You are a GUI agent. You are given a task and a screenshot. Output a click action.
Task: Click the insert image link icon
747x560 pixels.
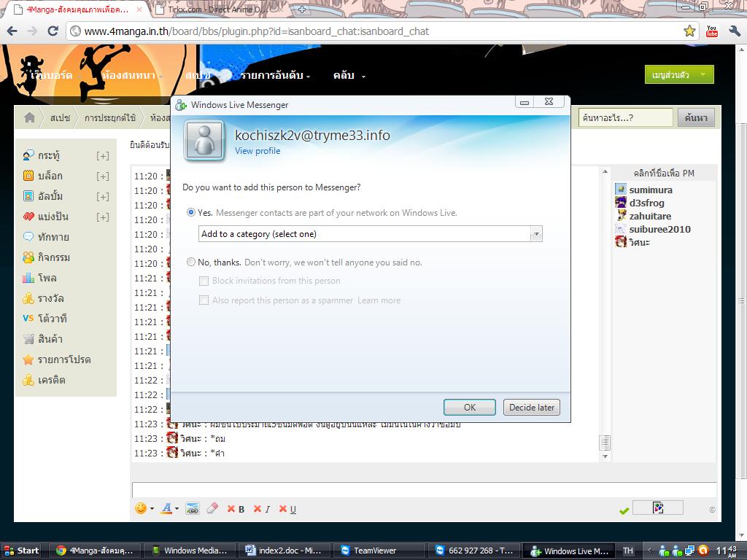(193, 508)
